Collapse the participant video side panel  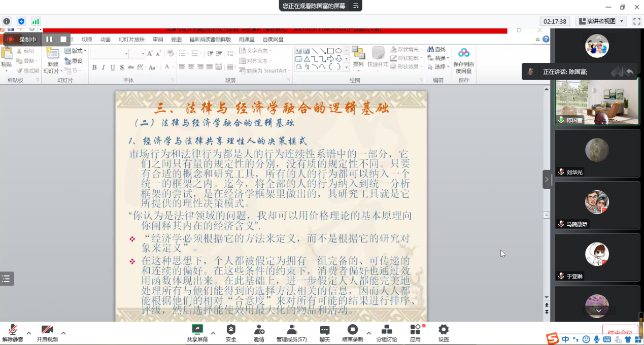pos(547,179)
